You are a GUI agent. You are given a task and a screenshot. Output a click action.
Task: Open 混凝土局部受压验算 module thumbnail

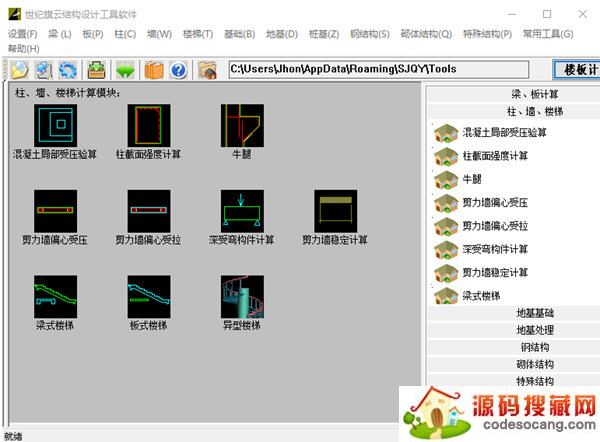(x=55, y=126)
